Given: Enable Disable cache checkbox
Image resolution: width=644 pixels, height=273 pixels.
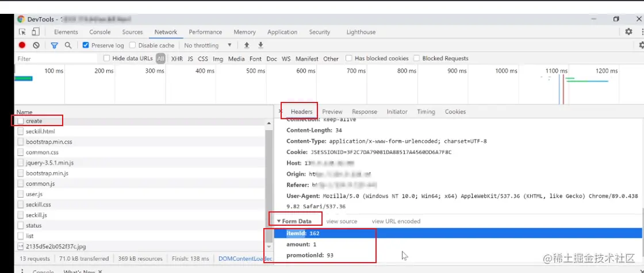Looking at the screenshot, I should pyautogui.click(x=132, y=45).
